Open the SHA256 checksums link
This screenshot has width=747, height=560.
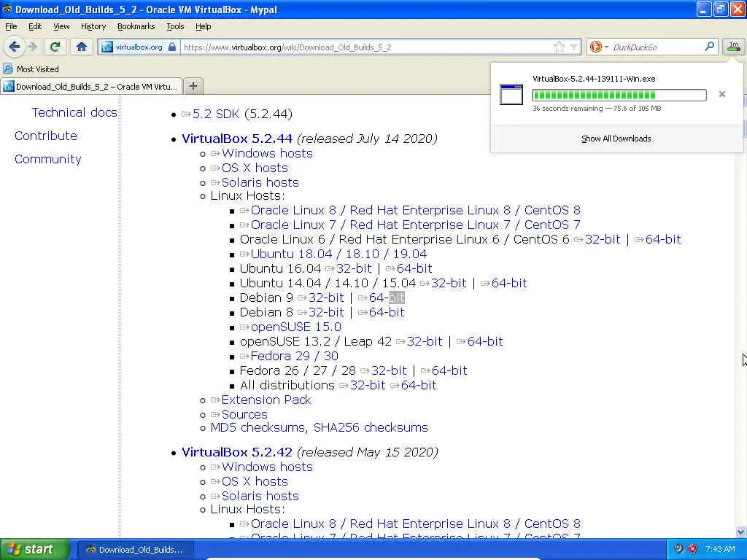[371, 427]
